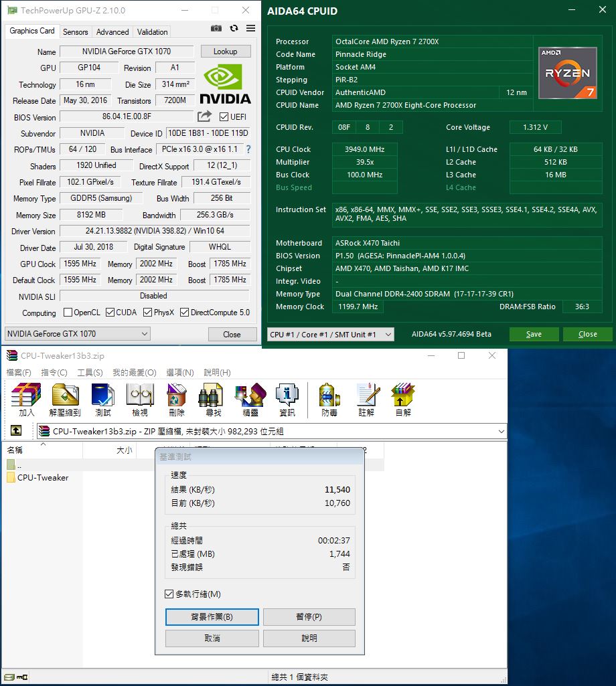Click the 解壓縮到 (Extract To) icon
This screenshot has height=686, width=616.
pos(65,400)
